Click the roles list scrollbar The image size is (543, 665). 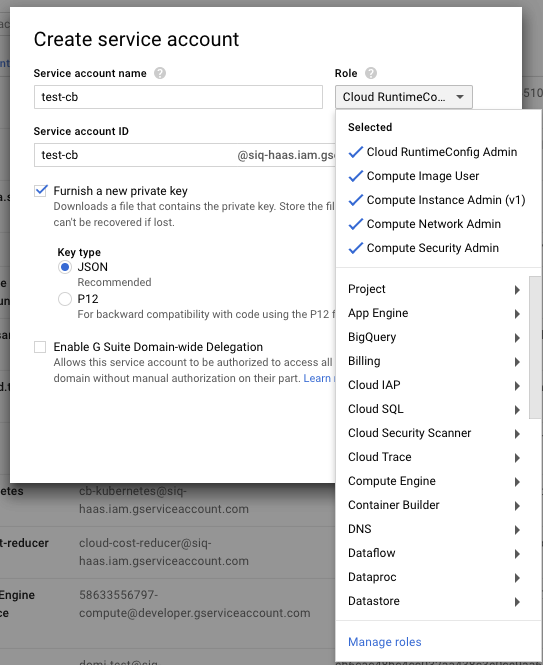(x=536, y=347)
